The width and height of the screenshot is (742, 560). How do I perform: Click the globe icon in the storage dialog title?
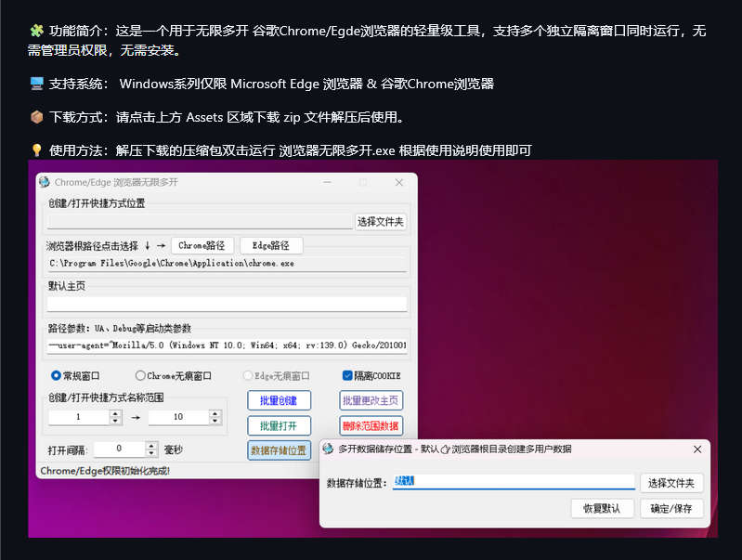pos(328,449)
